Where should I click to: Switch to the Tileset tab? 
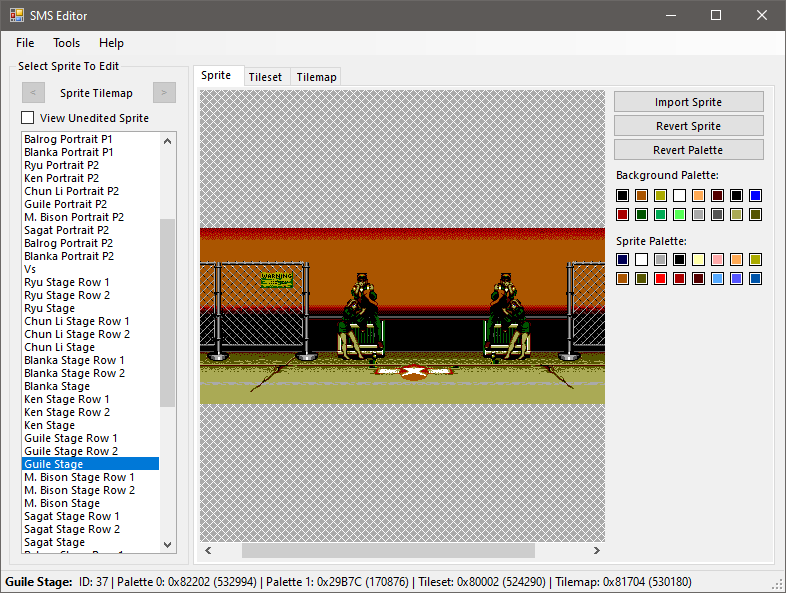click(265, 77)
